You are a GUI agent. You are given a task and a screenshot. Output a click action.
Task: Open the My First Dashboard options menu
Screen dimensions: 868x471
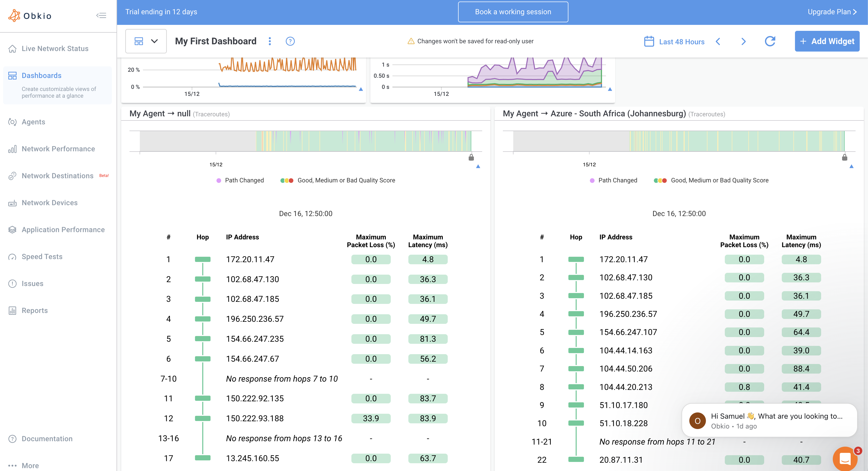point(270,41)
